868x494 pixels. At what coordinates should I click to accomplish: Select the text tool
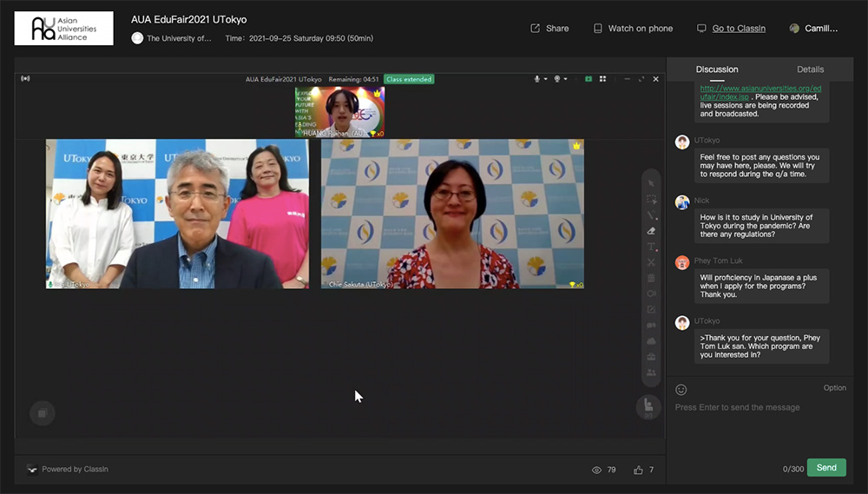pyautogui.click(x=651, y=247)
